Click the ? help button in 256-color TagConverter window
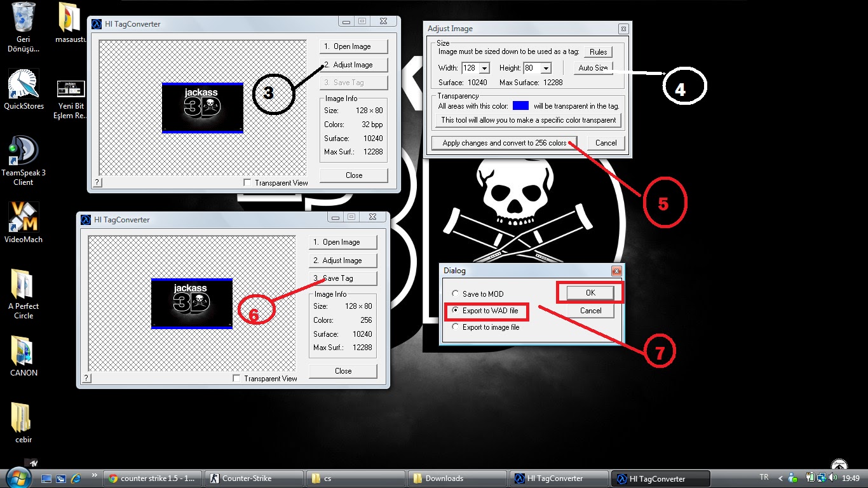 (86, 378)
